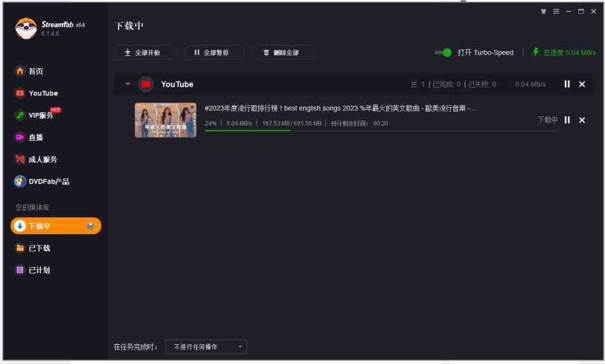This screenshot has height=364, width=605.
Task: Click the shirt skin icon in title bar
Action: click(544, 11)
